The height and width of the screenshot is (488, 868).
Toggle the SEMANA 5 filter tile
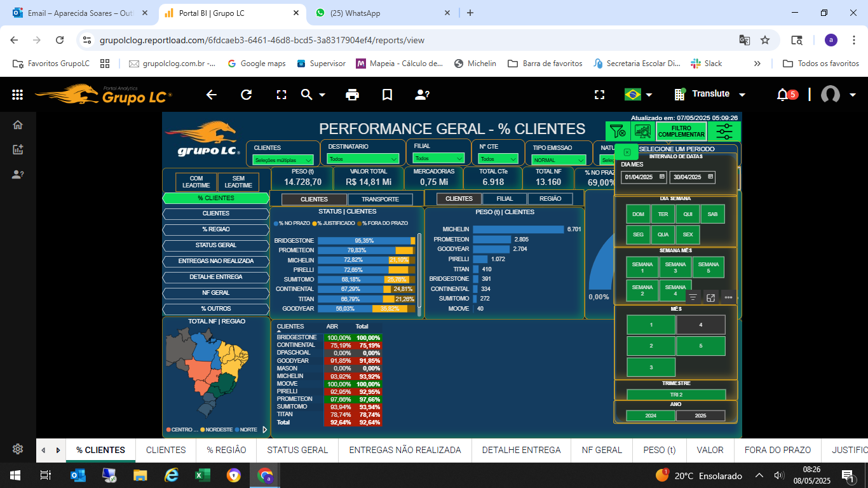coord(709,268)
